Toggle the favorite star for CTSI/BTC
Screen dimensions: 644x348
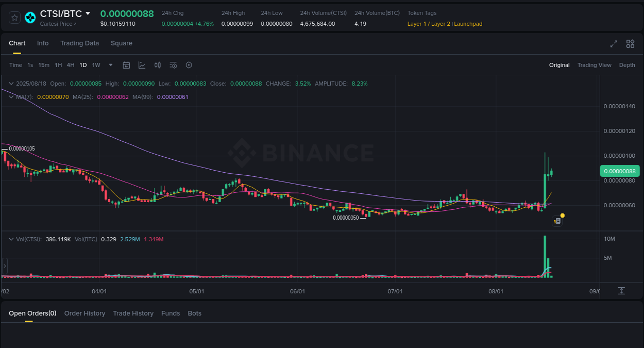click(14, 17)
